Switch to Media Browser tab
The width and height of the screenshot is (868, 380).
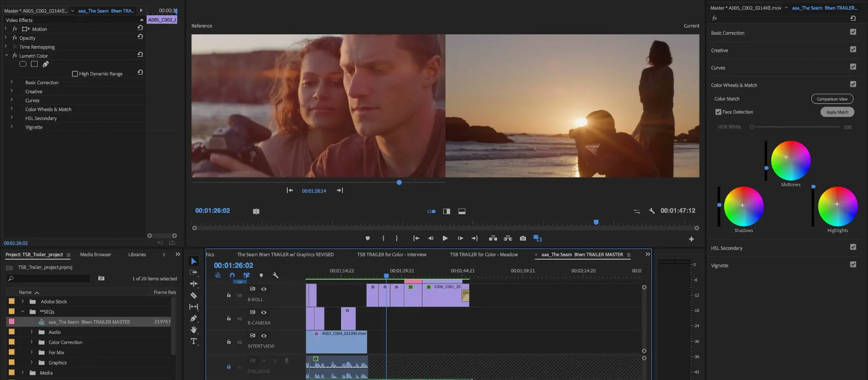click(x=96, y=254)
